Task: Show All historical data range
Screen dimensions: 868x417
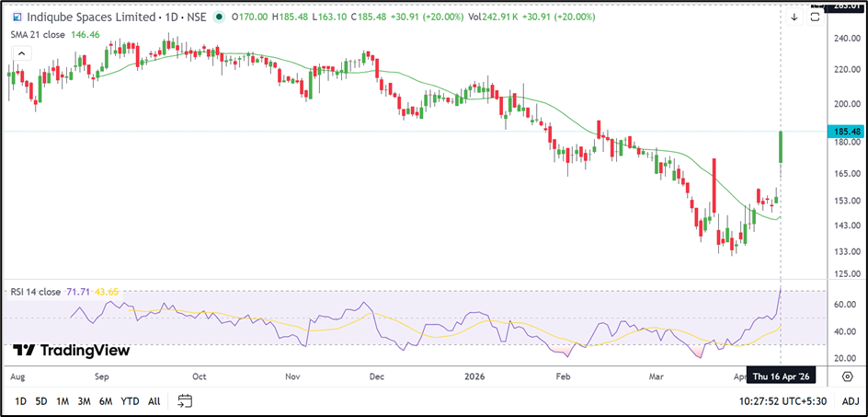Action: tap(154, 400)
